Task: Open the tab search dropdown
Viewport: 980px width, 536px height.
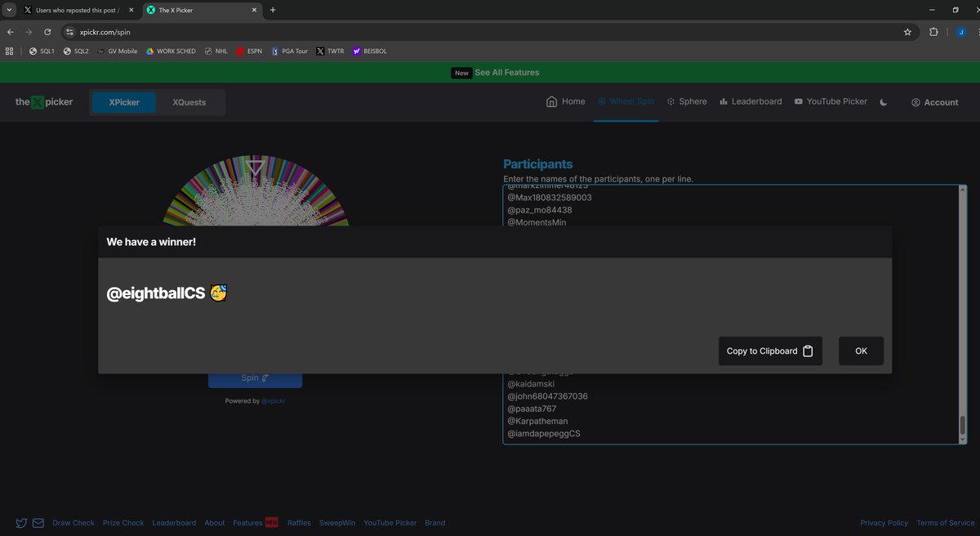Action: click(x=8, y=10)
